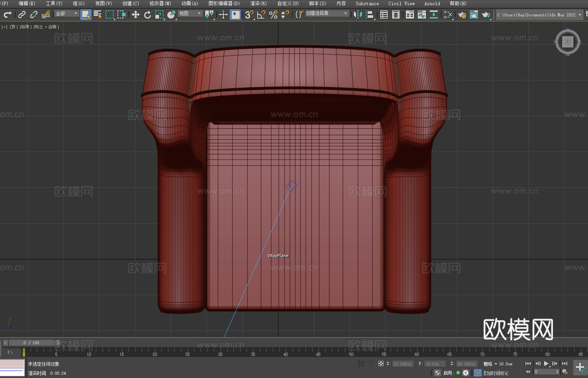
Task: Click the pink MAXScript listener swatch
Action: [x=12, y=364]
